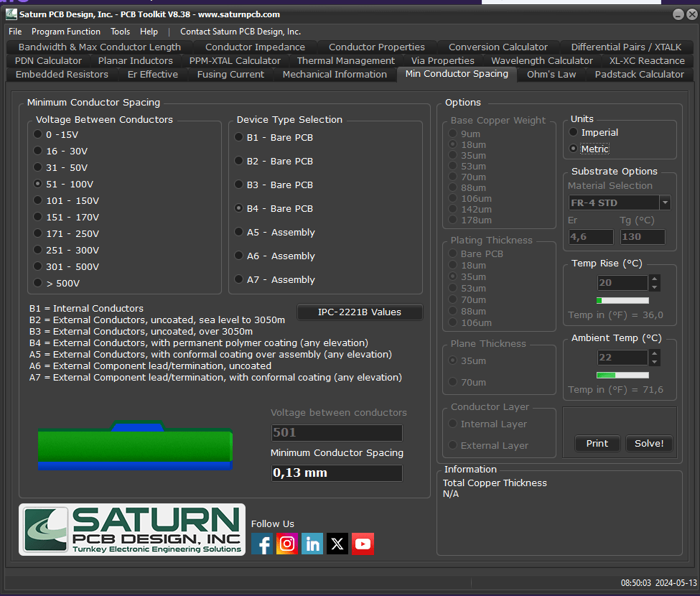
Task: Click IPC-2221B Values button
Action: coord(360,312)
